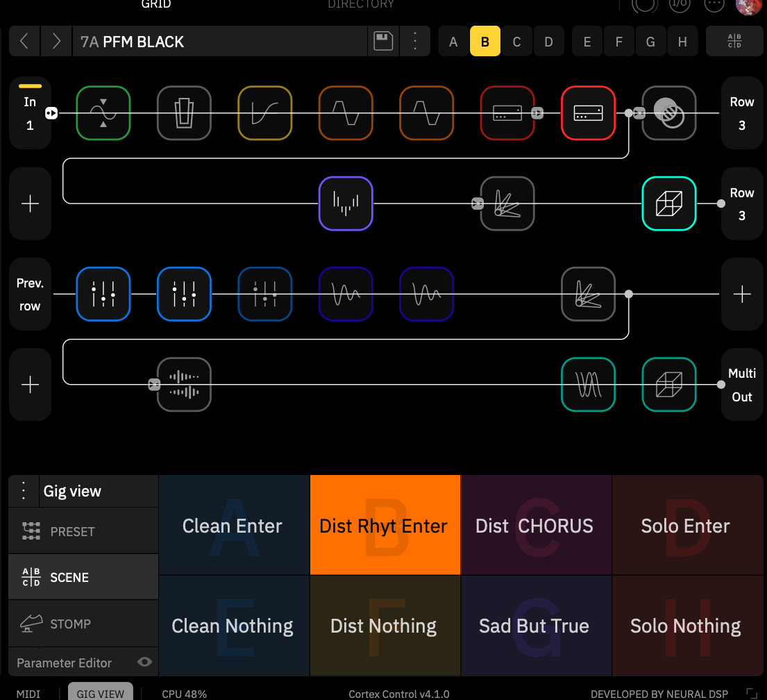Screen dimensions: 767x700
Task: Select the highlighted scene B button
Action: (x=485, y=42)
